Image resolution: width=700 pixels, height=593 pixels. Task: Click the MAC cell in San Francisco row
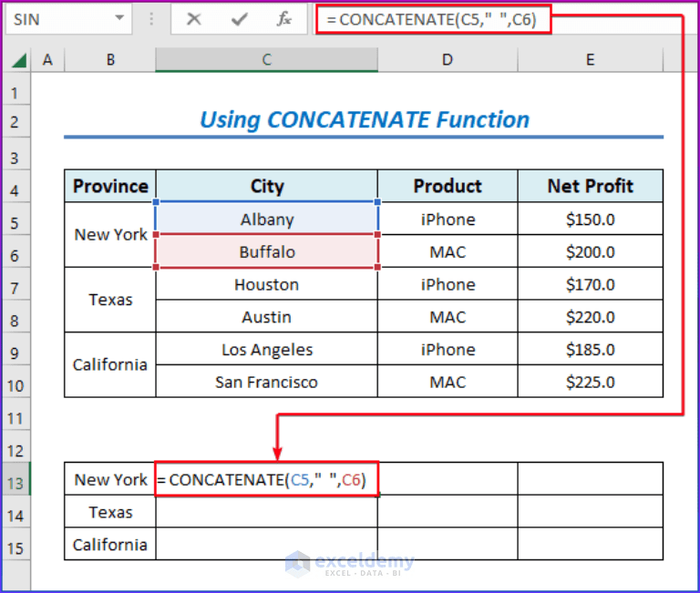point(448,382)
